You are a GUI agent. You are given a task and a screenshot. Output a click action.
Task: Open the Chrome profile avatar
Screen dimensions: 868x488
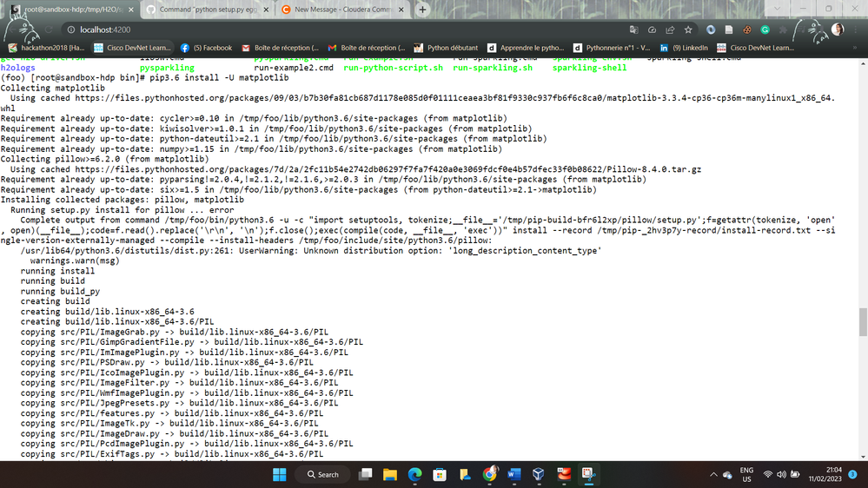(838, 30)
